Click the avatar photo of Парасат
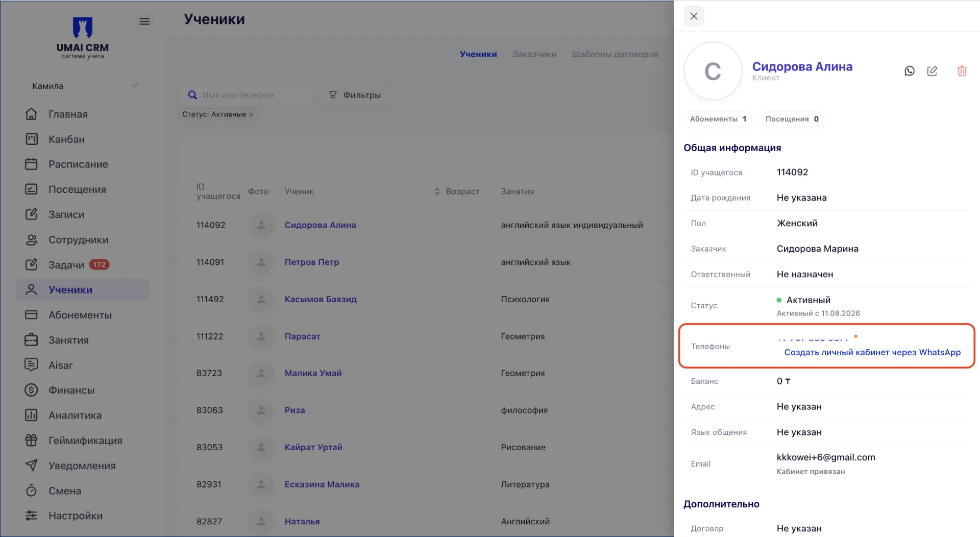Viewport: 980px width, 537px height. (261, 336)
